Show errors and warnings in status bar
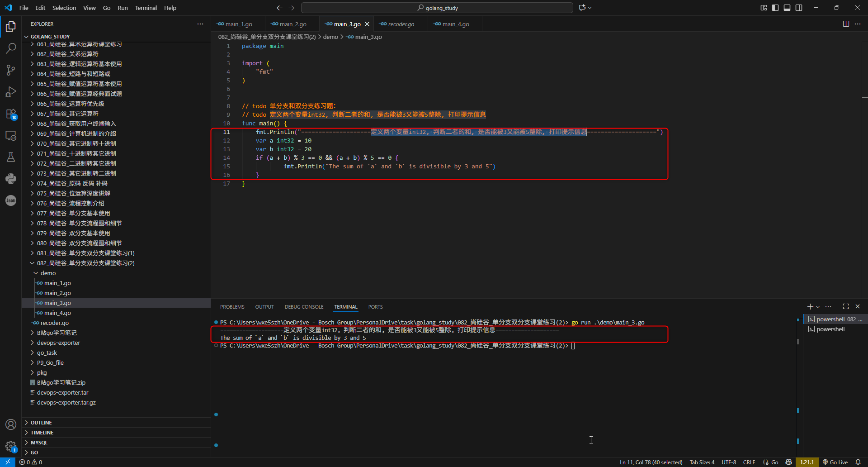868x467 pixels. [31, 462]
